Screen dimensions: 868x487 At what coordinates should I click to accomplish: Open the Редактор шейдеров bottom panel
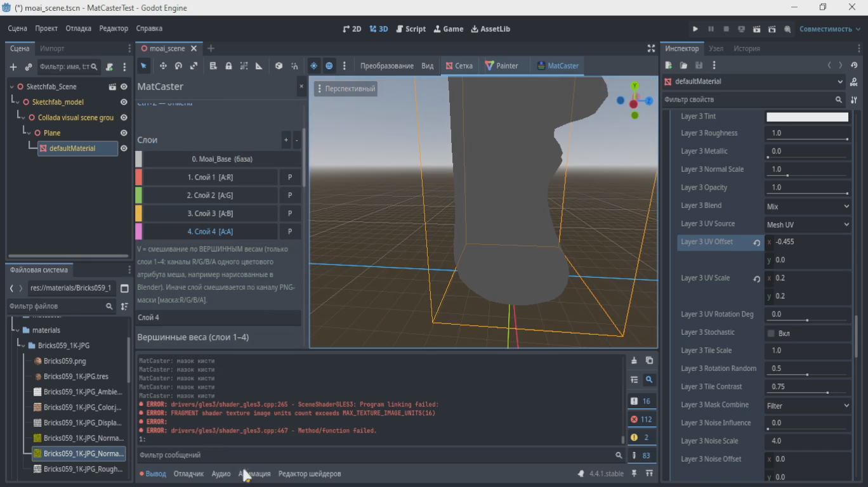click(310, 474)
